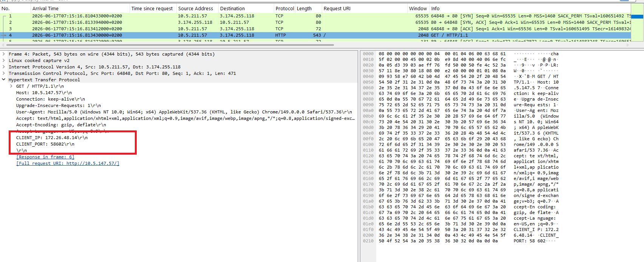Viewport: 644px width, 262px height.
Task: Sort packets by Arrival Time column
Action: (x=45, y=8)
